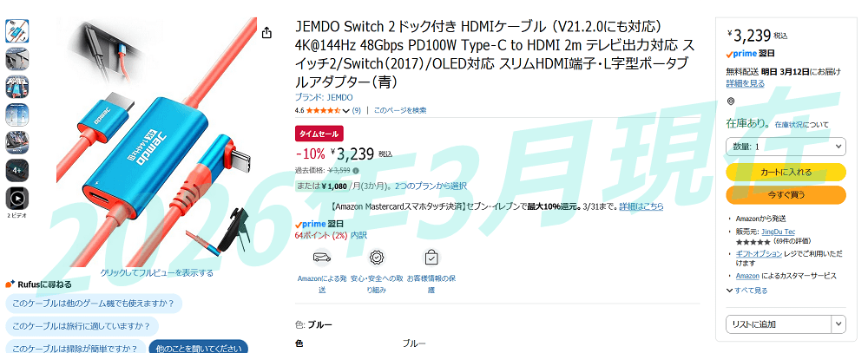Viewport: 868px width, 353px height.
Task: Open the video thumbnail with play icon
Action: point(17,198)
